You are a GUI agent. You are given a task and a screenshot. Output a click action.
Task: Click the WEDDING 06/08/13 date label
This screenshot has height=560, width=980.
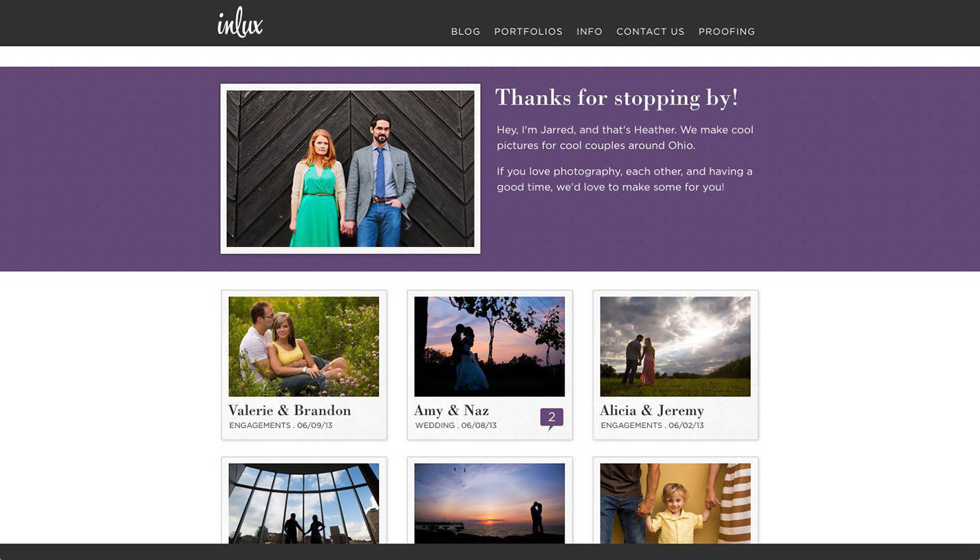pos(455,425)
